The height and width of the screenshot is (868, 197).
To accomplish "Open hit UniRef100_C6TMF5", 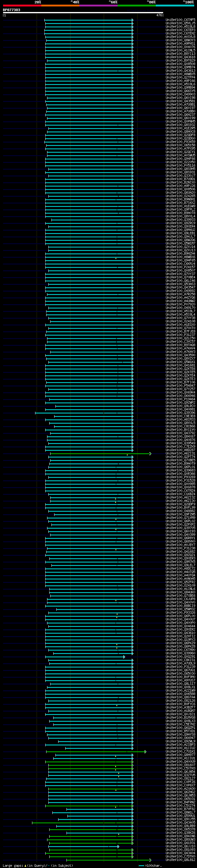I will [x=180, y=20].
